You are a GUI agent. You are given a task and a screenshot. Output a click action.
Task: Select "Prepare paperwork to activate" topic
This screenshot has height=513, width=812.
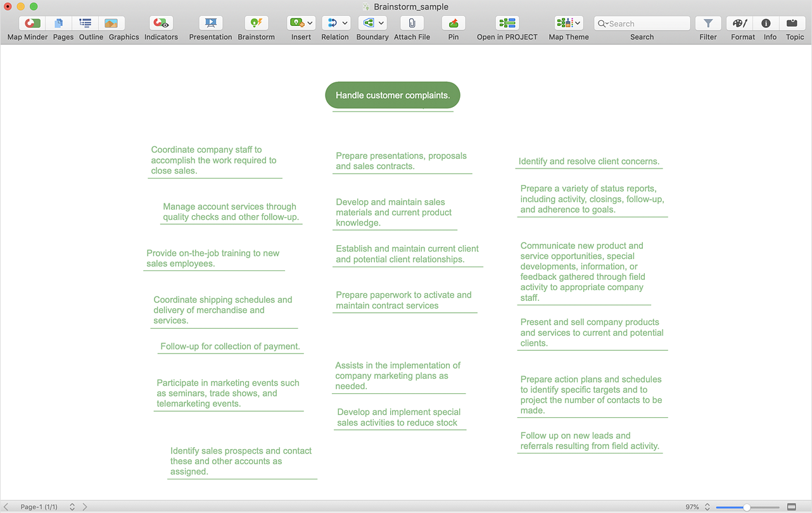click(404, 300)
